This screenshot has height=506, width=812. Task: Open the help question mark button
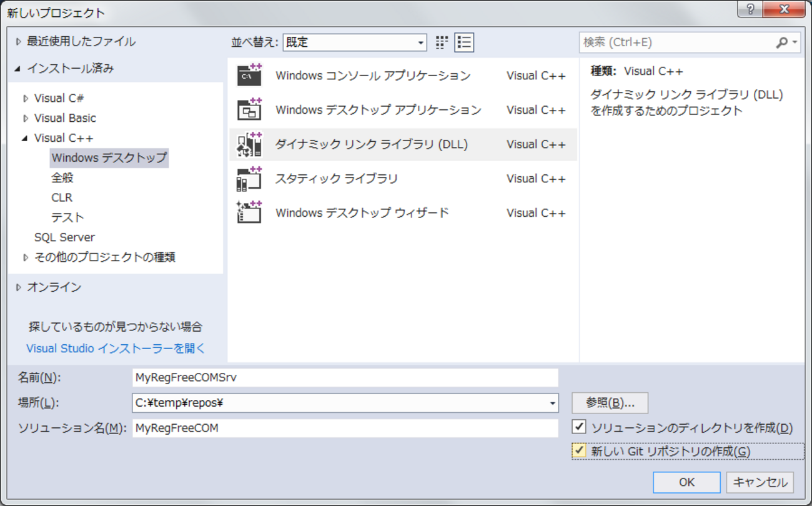750,9
